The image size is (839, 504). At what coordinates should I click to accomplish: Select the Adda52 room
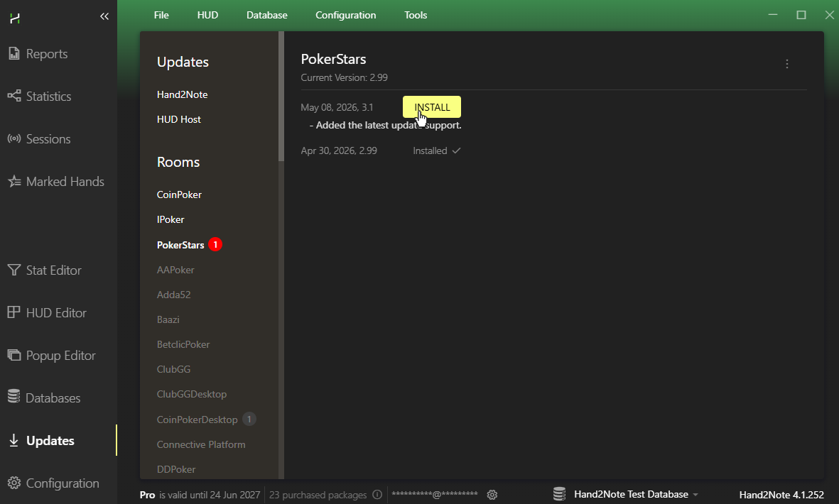(173, 295)
